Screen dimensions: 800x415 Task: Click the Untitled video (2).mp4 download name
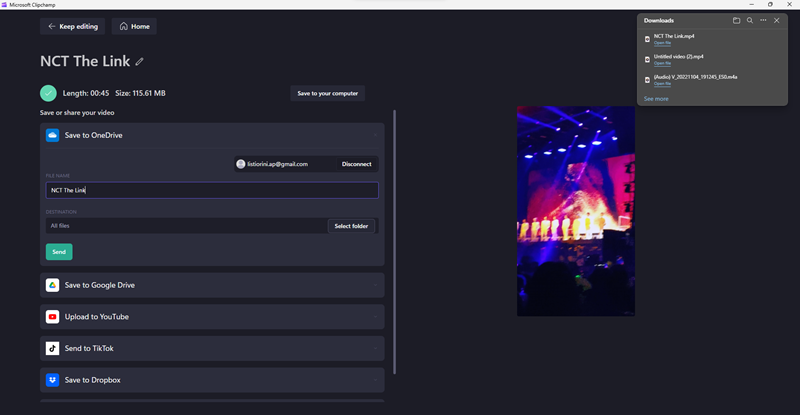point(679,57)
